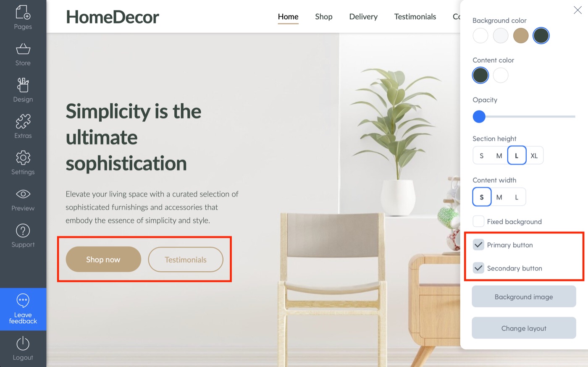
Task: Open the Extras puzzle icon
Action: (23, 121)
